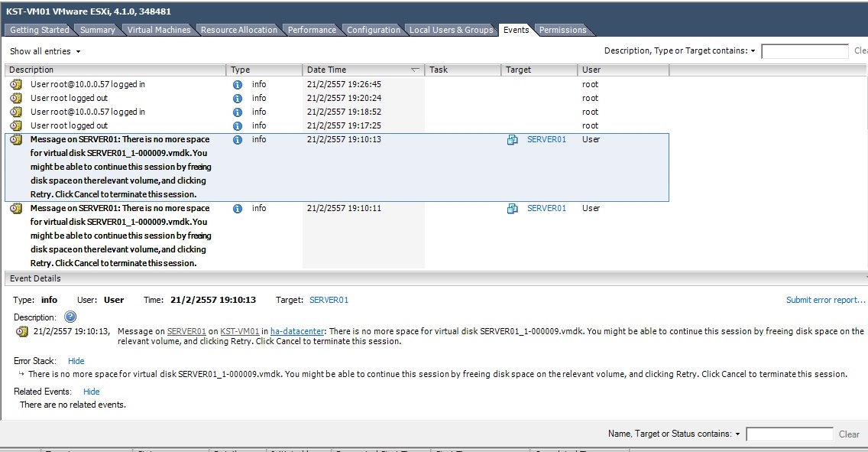This screenshot has height=452, width=868.
Task: Click event icon of the 19:10:11 SERVER01 message
Action: click(17, 208)
